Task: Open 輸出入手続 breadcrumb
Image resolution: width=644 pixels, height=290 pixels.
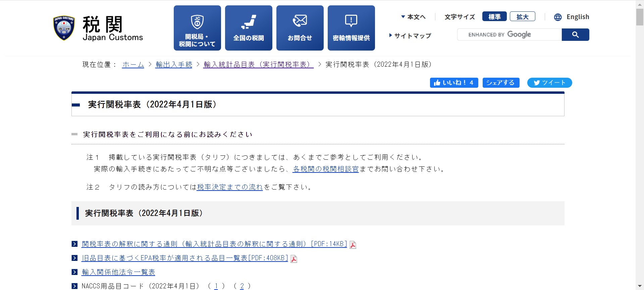Action: pos(174,65)
